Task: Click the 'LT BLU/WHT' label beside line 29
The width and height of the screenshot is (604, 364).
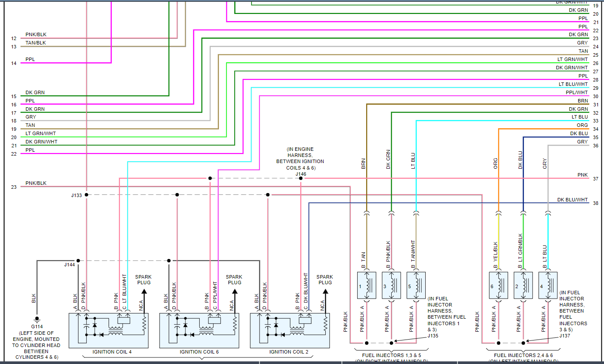Action: pyautogui.click(x=573, y=84)
